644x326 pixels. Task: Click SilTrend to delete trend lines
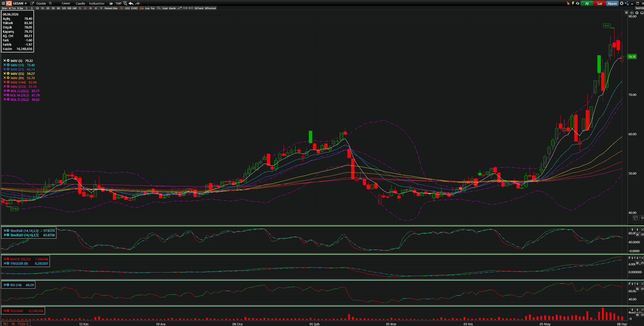coord(199,8)
